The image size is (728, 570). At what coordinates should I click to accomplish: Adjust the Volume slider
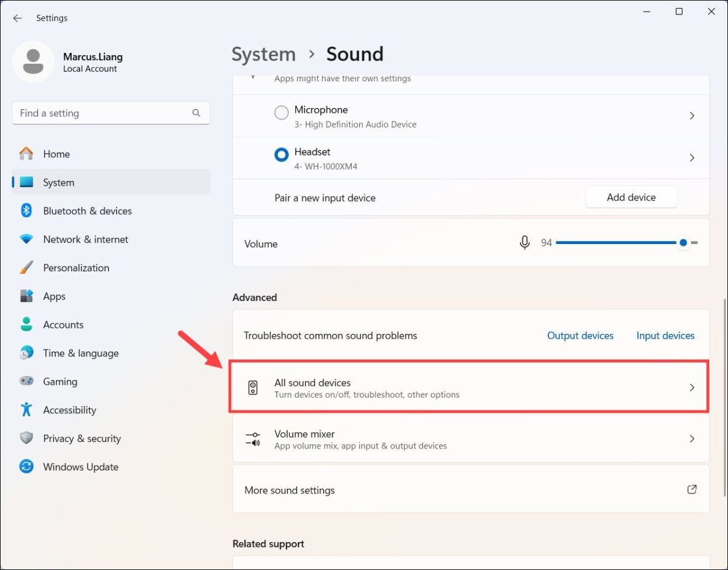pyautogui.click(x=683, y=242)
